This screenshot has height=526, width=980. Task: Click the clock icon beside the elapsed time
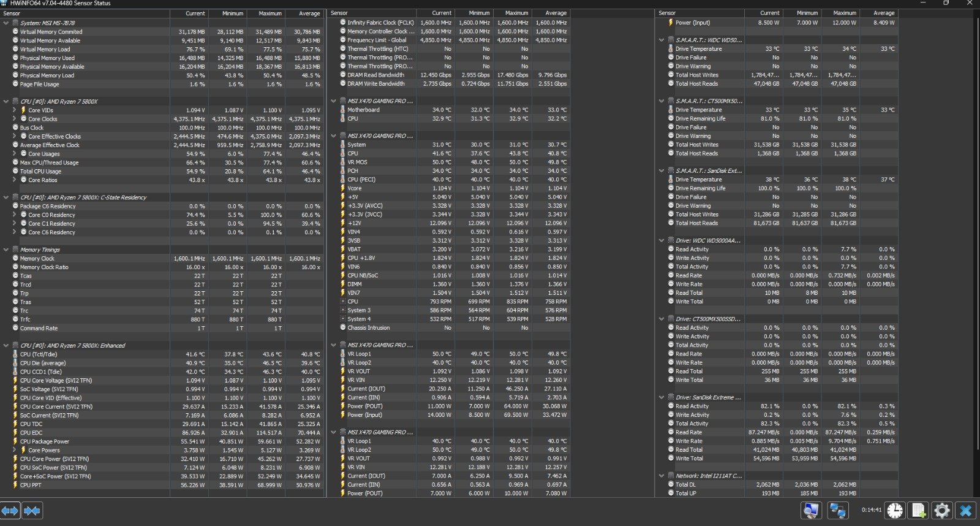(x=895, y=510)
